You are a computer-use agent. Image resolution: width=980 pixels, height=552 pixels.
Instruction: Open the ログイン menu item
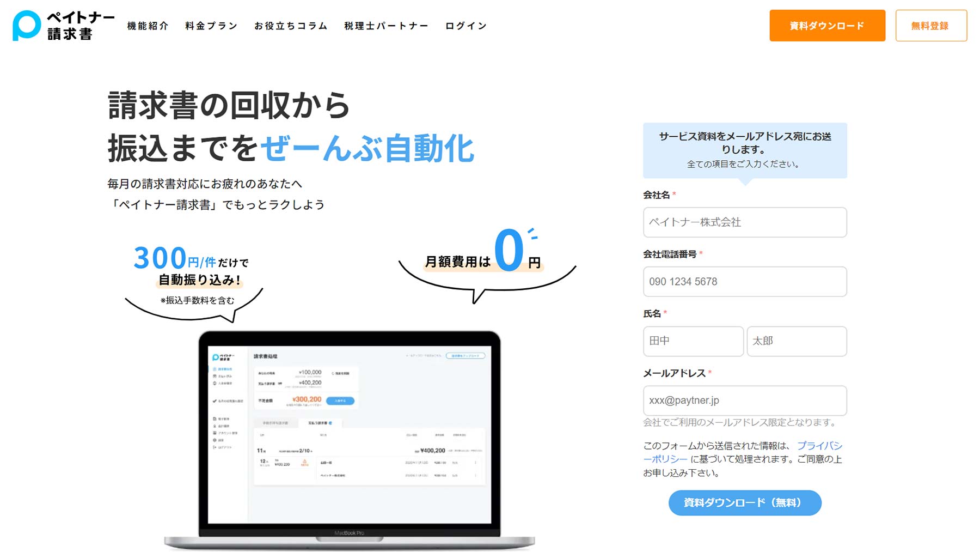(x=465, y=26)
